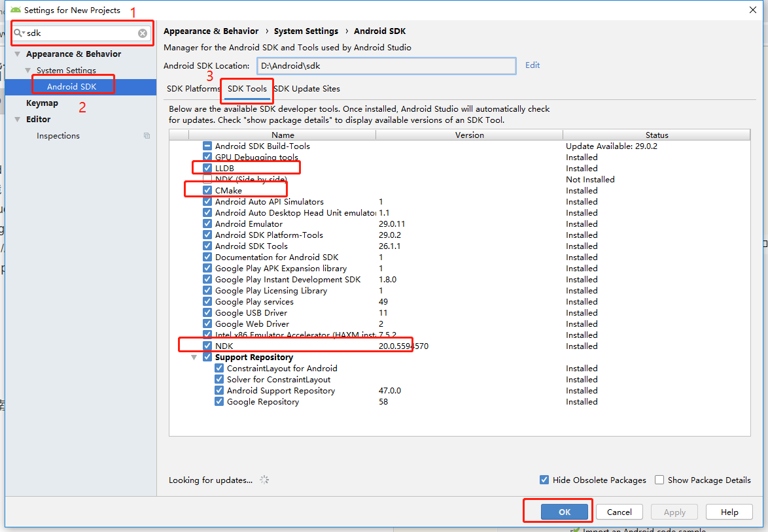Uncheck Google USB Driver checkbox

(x=207, y=313)
